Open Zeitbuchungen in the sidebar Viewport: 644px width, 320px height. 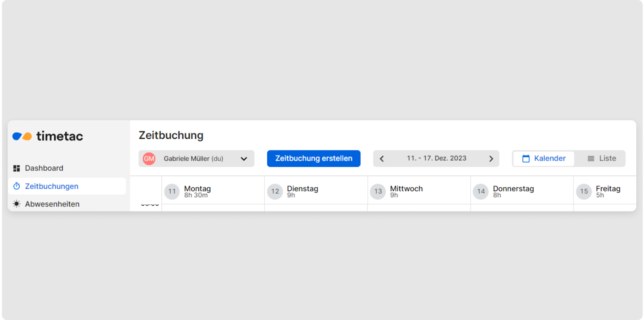(67, 186)
